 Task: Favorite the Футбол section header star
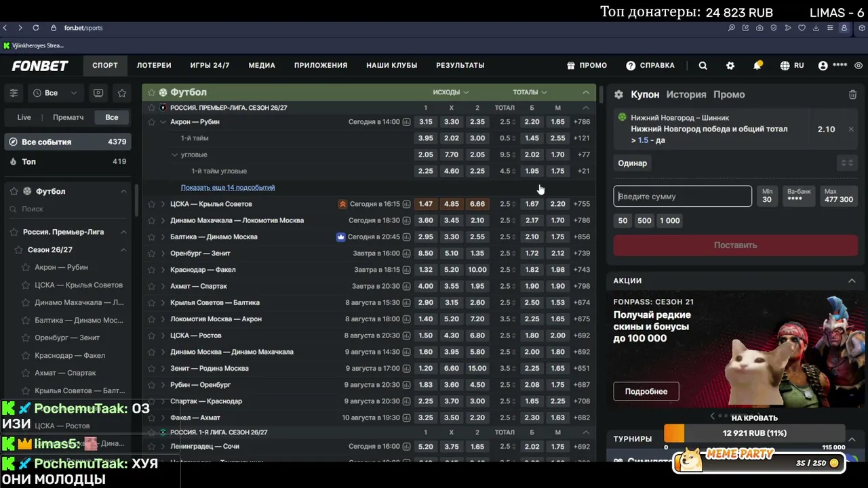152,92
